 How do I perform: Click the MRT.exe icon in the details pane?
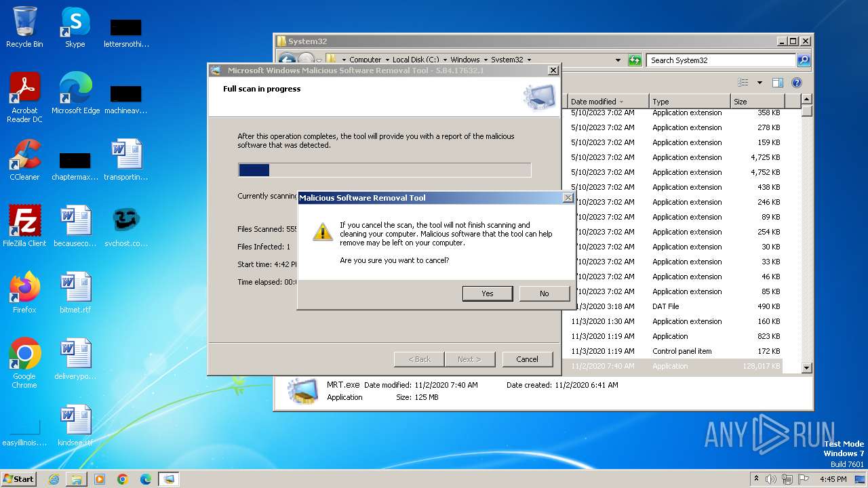click(x=302, y=391)
